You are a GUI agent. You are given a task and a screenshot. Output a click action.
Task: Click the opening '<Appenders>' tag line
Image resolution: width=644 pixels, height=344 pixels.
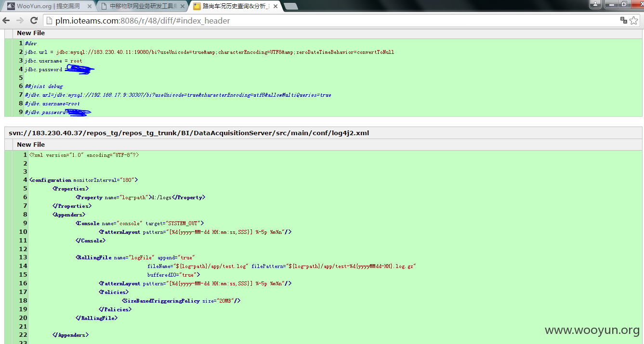(x=69, y=215)
